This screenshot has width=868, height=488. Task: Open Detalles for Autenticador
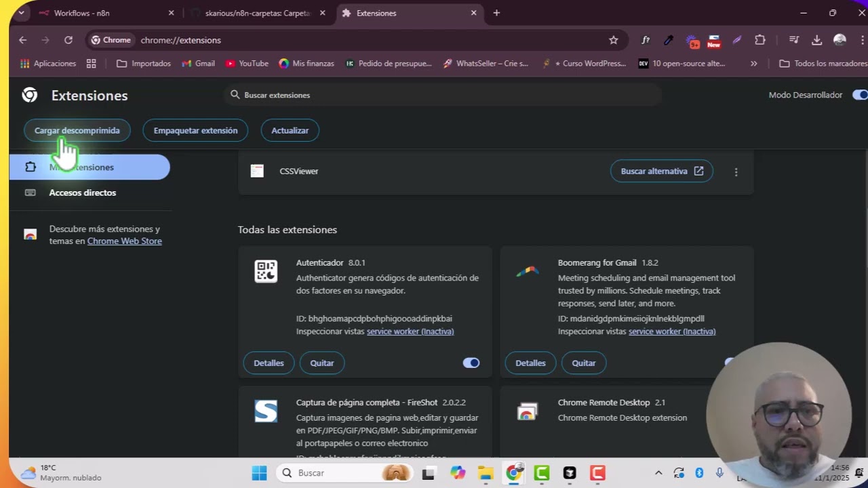click(x=269, y=363)
